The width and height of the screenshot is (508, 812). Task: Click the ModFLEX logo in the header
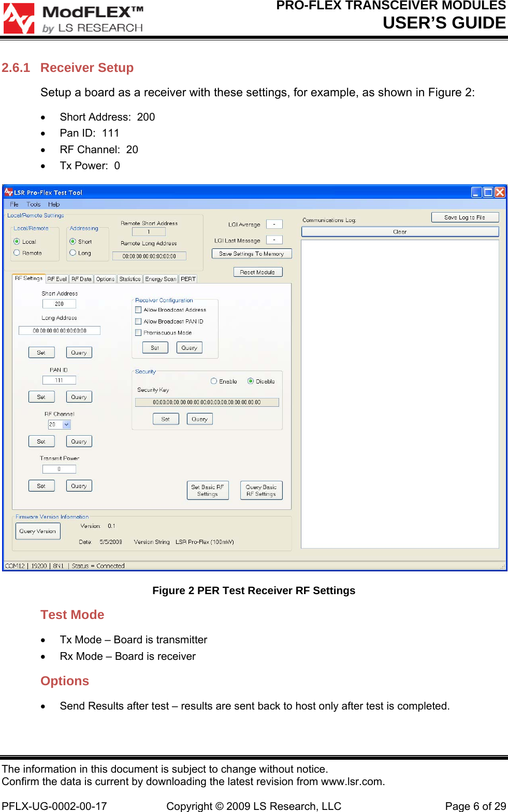(73, 18)
